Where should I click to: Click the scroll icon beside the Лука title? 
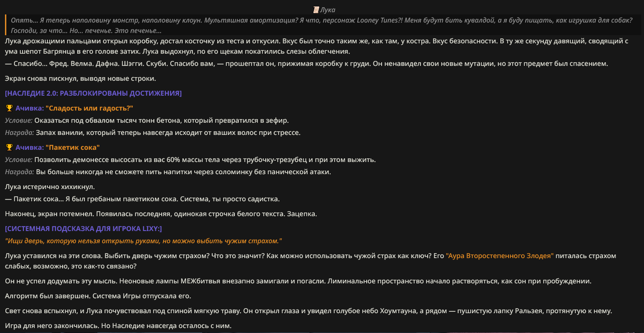pos(316,9)
